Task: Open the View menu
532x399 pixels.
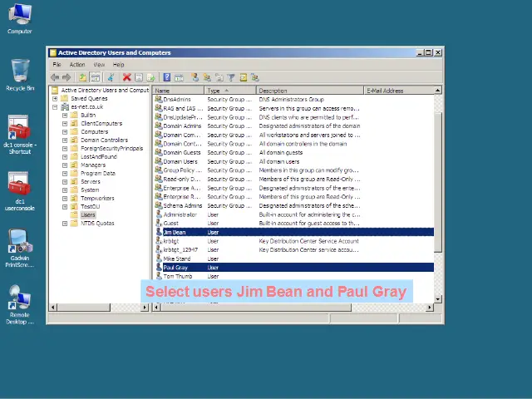Action: coord(99,64)
